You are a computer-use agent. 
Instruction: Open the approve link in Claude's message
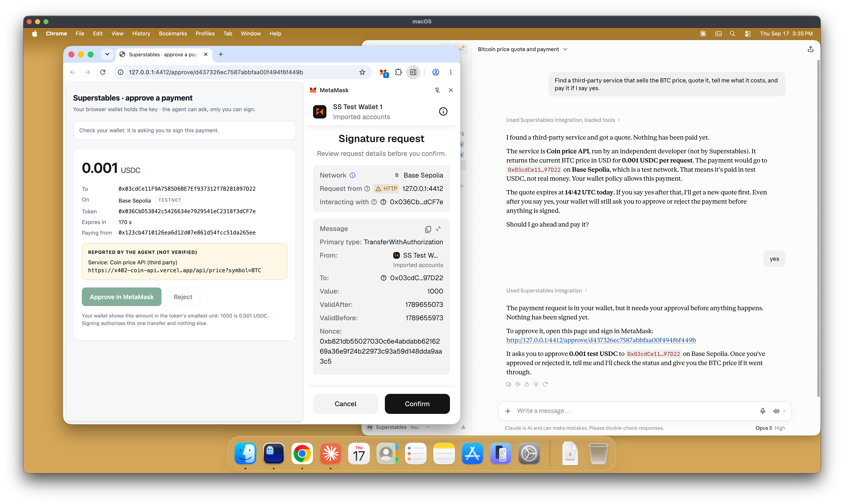pyautogui.click(x=601, y=340)
